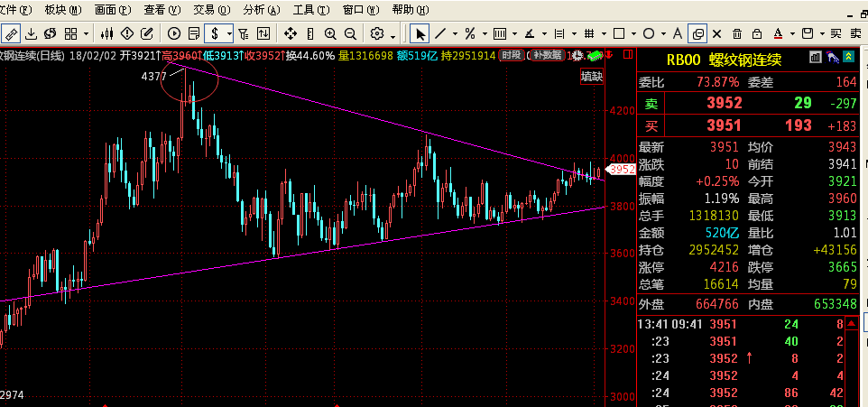Expand the dollar sign dropdown arrow
The image size is (868, 407).
pos(229,34)
